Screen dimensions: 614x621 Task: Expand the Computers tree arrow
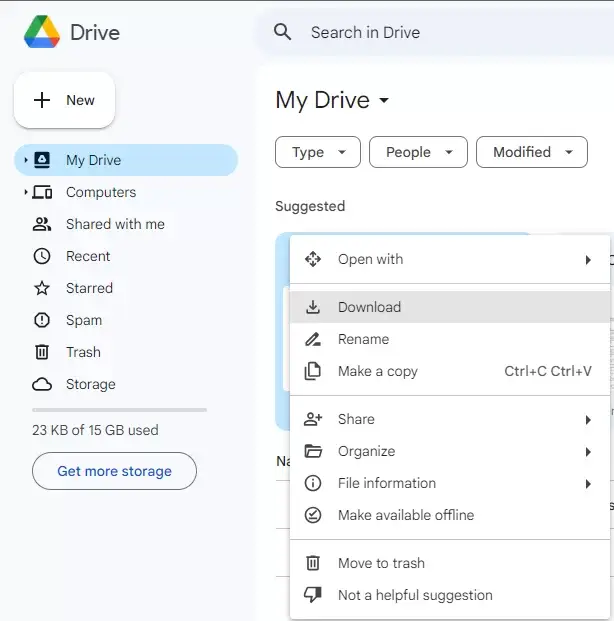(x=26, y=192)
